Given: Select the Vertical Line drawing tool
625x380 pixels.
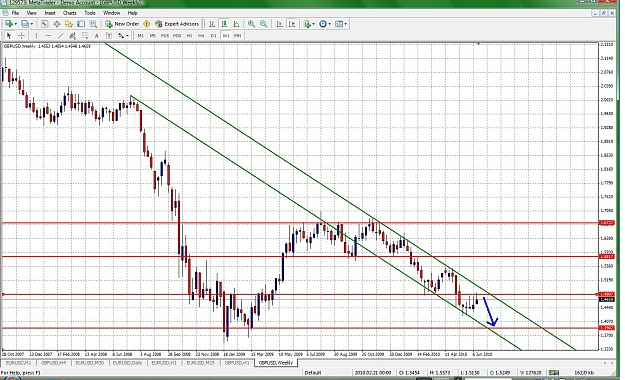Looking at the screenshot, I should (36, 36).
